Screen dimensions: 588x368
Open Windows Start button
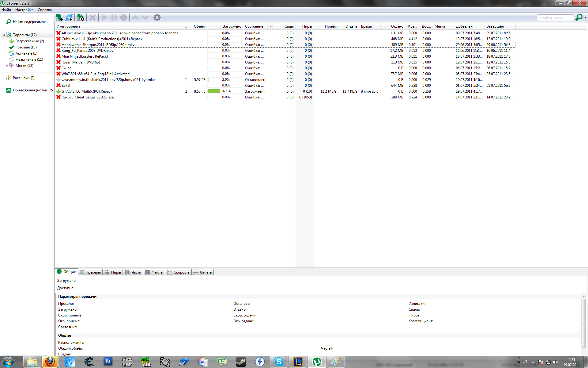[8, 362]
